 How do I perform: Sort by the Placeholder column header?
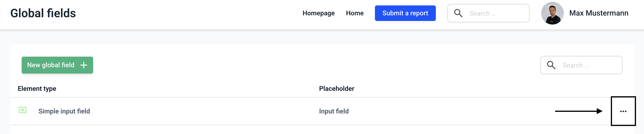(337, 88)
